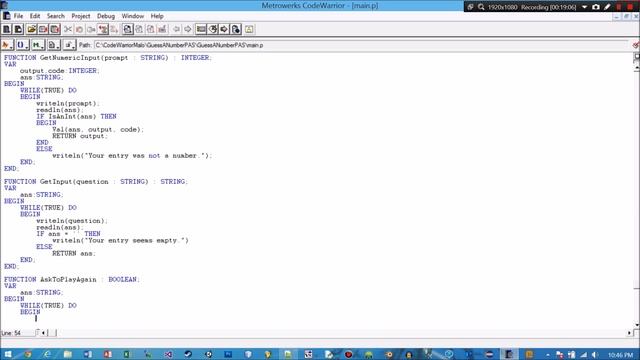Click the taskbar speaker volume icon
The height and width of the screenshot is (360, 640).
click(x=594, y=355)
